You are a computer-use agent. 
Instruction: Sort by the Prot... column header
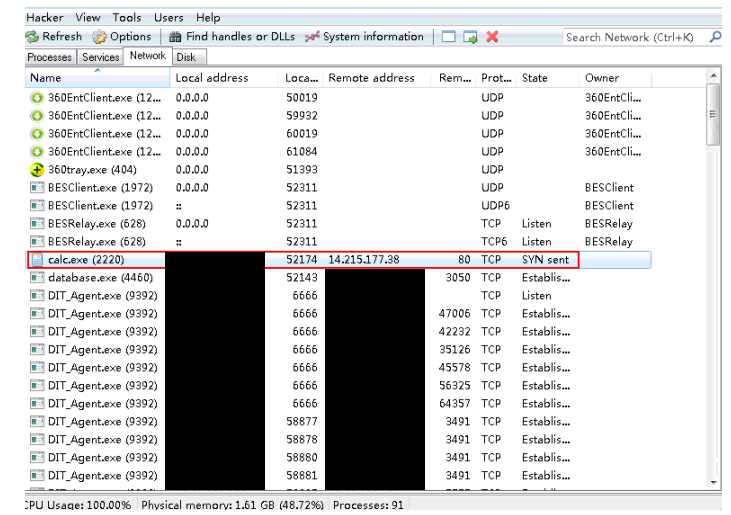click(x=497, y=78)
